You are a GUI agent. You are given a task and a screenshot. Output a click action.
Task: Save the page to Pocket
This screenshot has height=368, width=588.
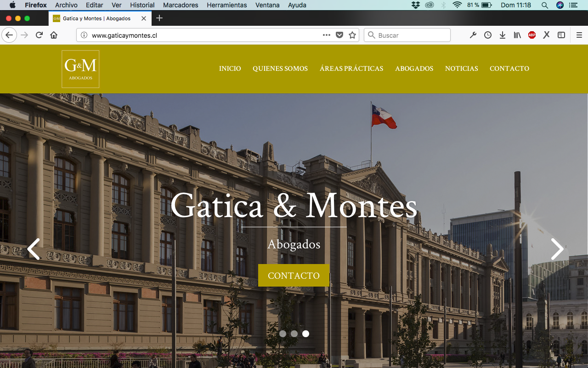pos(339,35)
